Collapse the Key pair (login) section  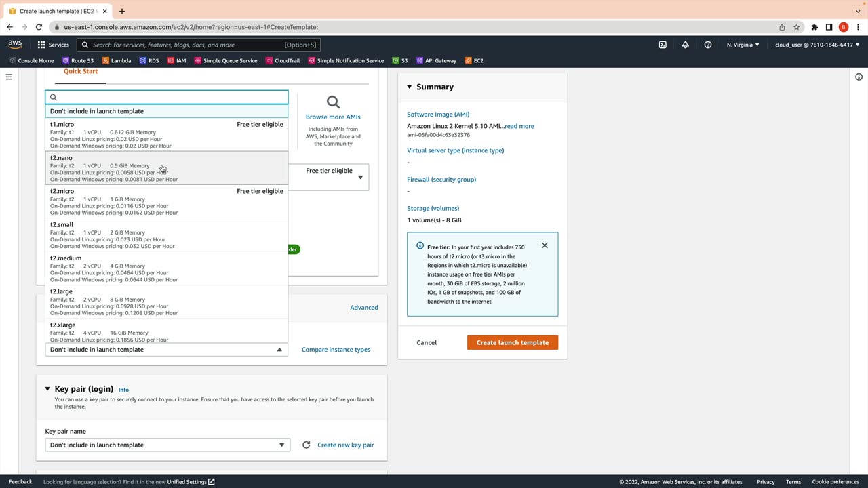47,389
